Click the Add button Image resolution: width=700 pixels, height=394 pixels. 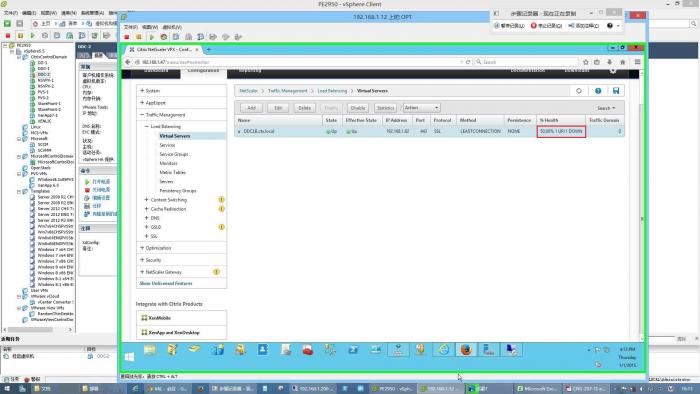[251, 108]
